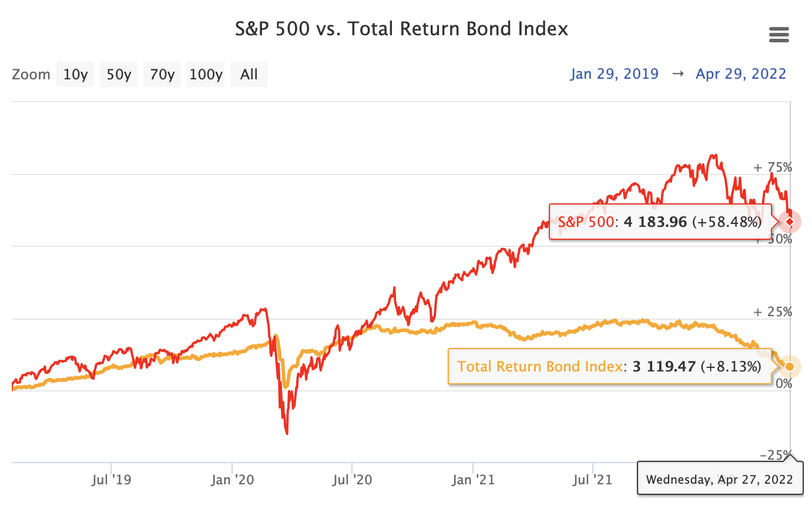The height and width of the screenshot is (509, 812).
Task: Select the 70y zoom button
Action: click(162, 75)
